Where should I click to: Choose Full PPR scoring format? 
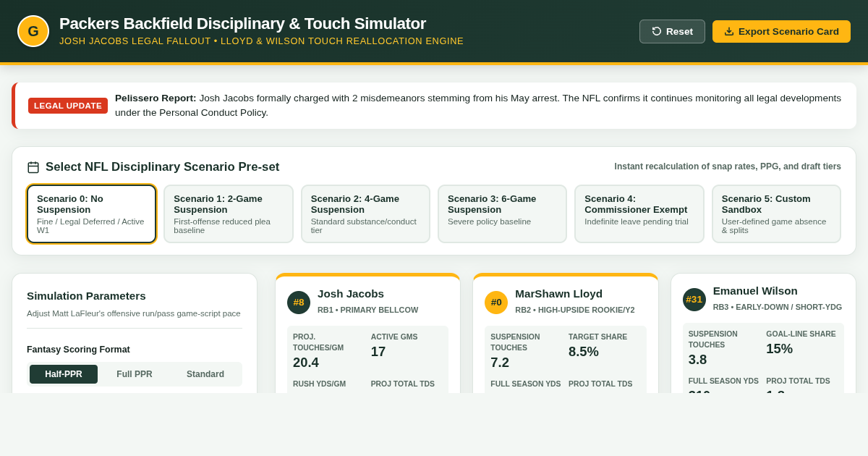[x=135, y=374]
